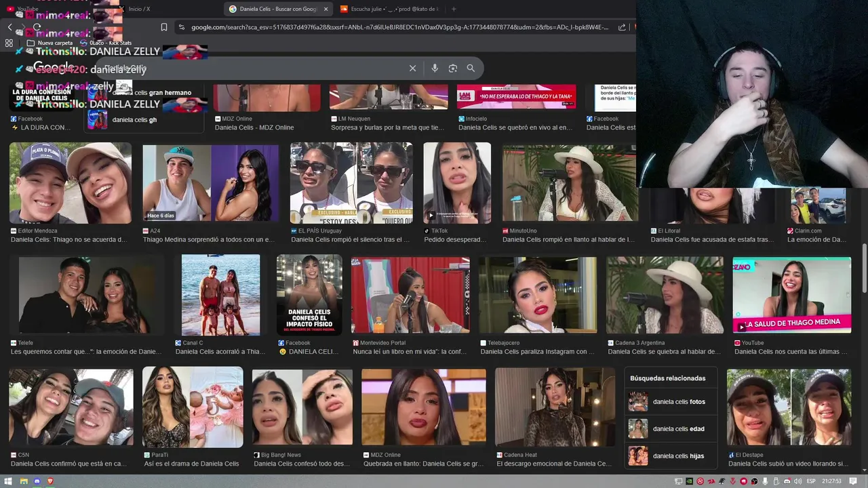Open the ParaTi birthday image
Screen dimensions: 868x488
tap(193, 407)
